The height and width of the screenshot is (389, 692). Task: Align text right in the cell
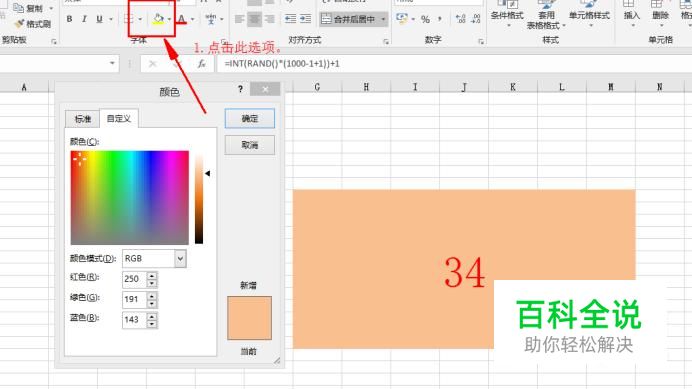click(269, 19)
